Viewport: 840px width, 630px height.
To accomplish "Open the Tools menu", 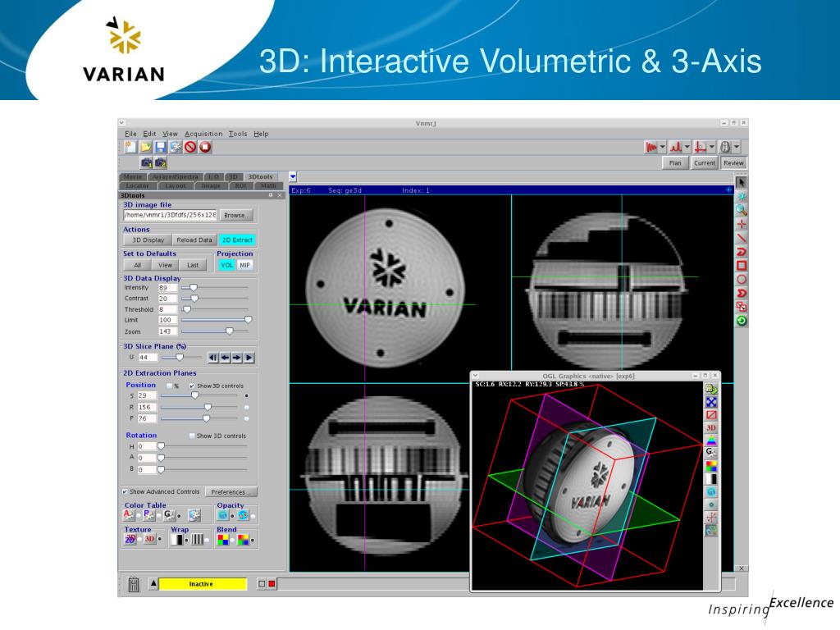I will [238, 134].
